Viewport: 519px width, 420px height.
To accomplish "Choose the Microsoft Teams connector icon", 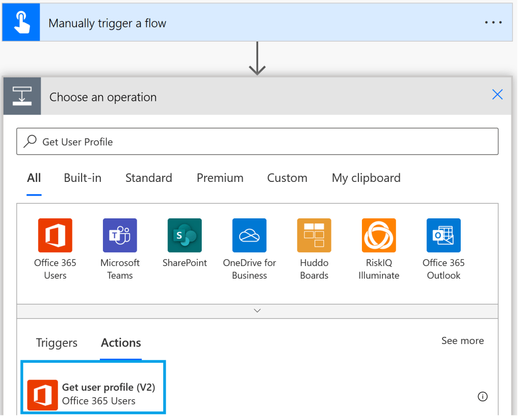I will 120,235.
